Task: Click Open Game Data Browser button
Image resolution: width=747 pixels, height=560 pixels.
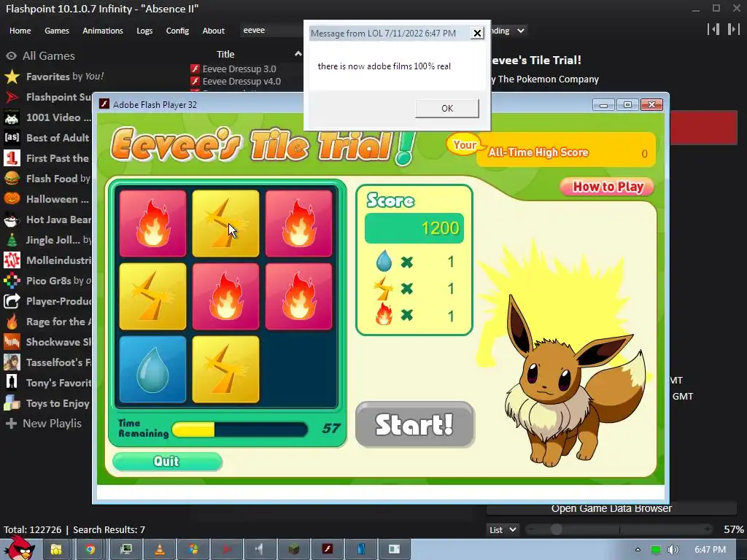Action: 611,508
